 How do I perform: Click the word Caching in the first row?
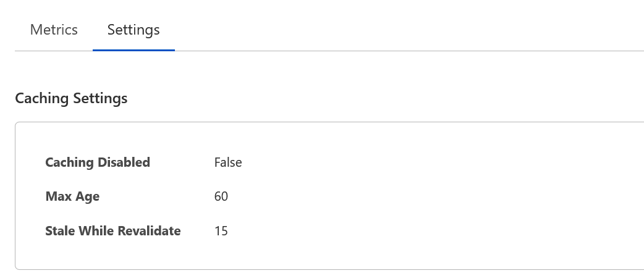point(68,162)
